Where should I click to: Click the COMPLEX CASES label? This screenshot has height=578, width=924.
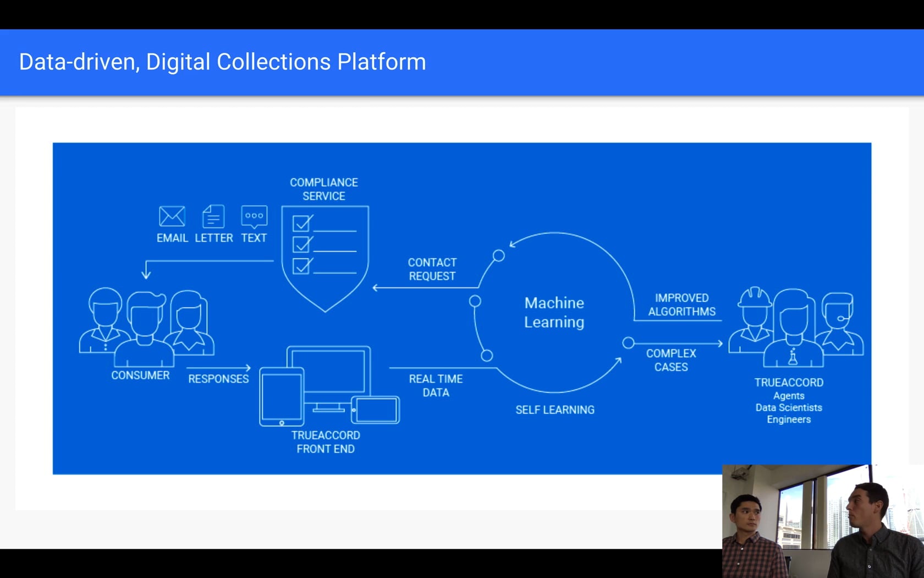pos(671,360)
